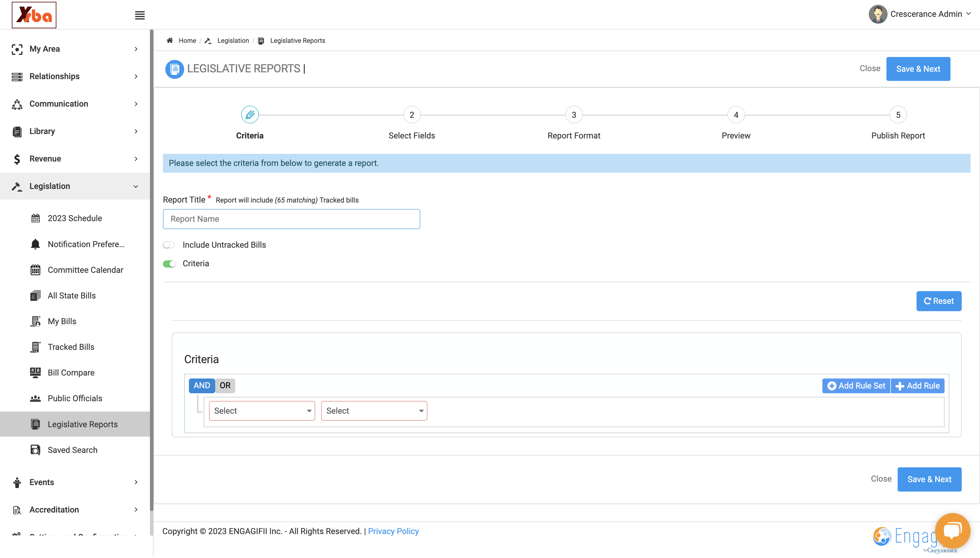The width and height of the screenshot is (980, 558).
Task: Go to step 5 Publish Report
Action: pos(898,115)
